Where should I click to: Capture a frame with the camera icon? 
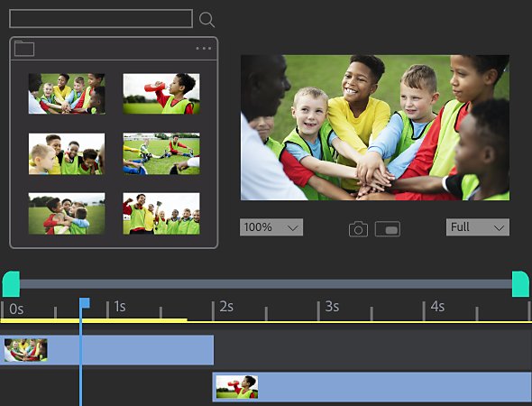click(x=358, y=229)
